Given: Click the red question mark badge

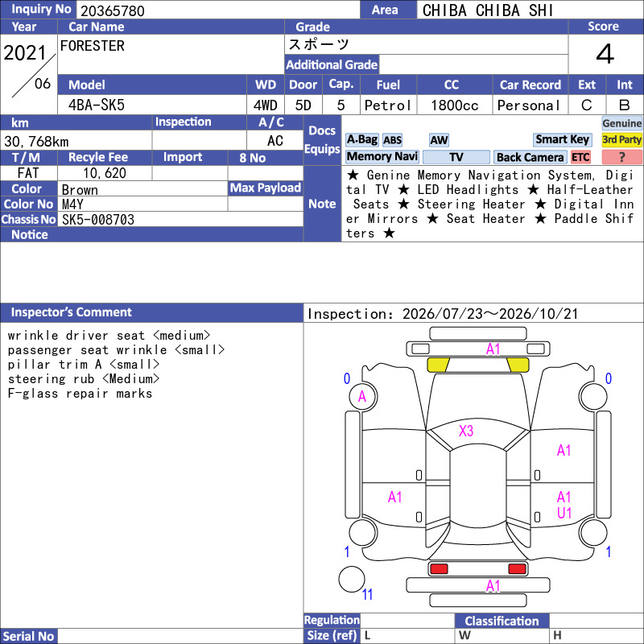Looking at the screenshot, I should click(x=621, y=157).
